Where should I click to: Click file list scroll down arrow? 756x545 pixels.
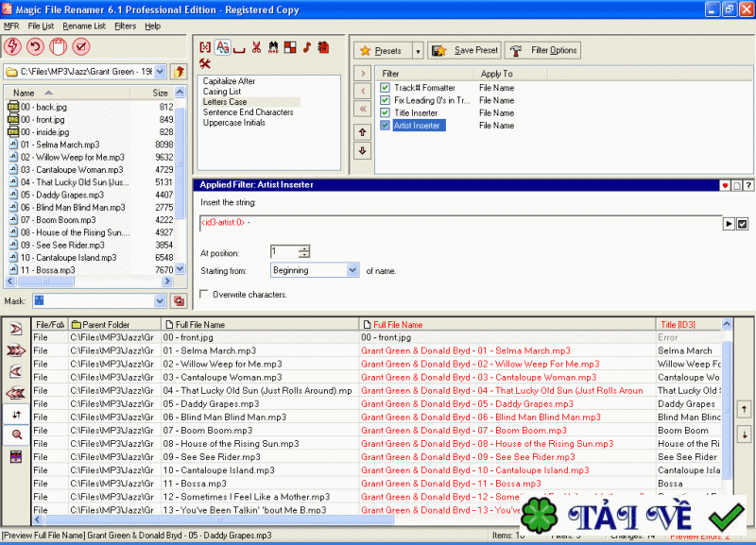point(180,269)
